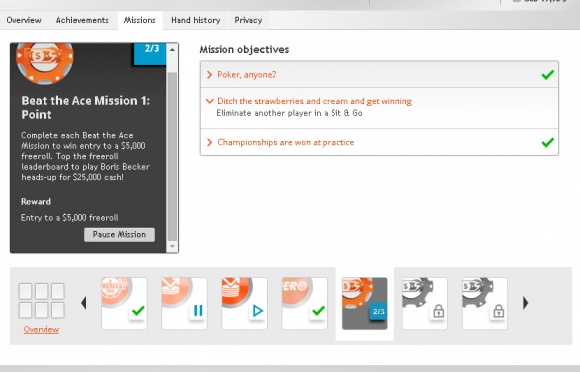Click the second locked mission tile

485,303
